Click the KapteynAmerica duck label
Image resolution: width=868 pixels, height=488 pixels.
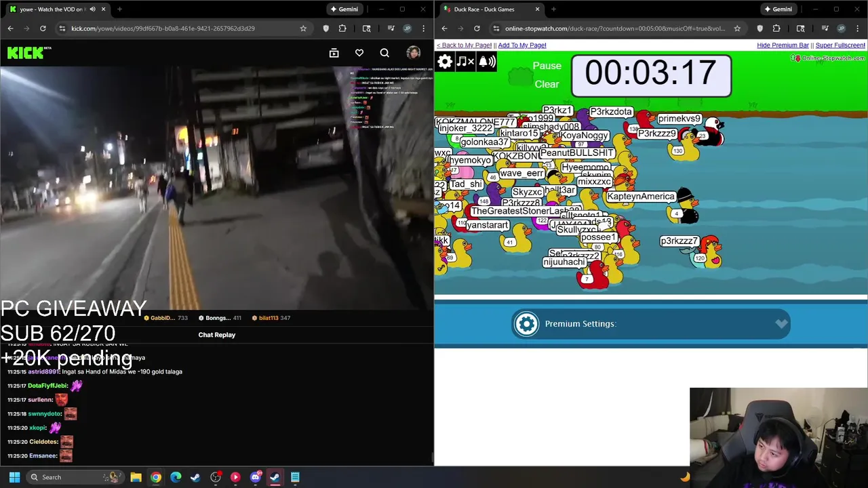(641, 197)
